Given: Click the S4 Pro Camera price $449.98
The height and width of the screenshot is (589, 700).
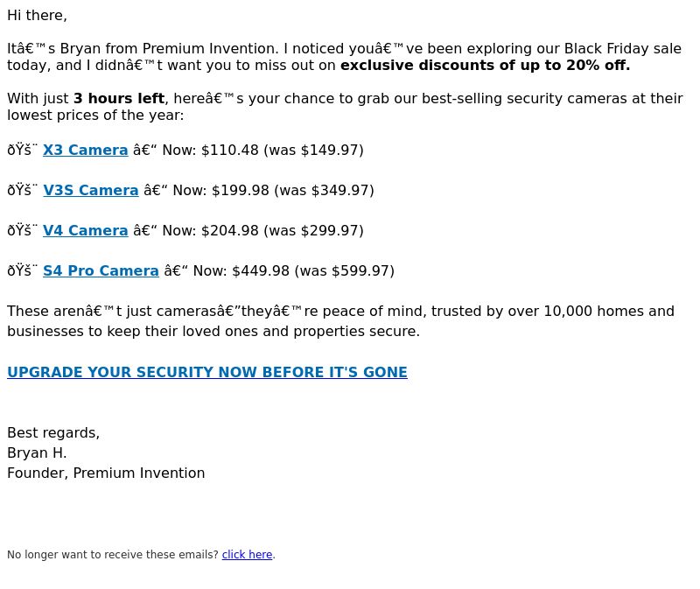Looking at the screenshot, I should pos(261,271).
